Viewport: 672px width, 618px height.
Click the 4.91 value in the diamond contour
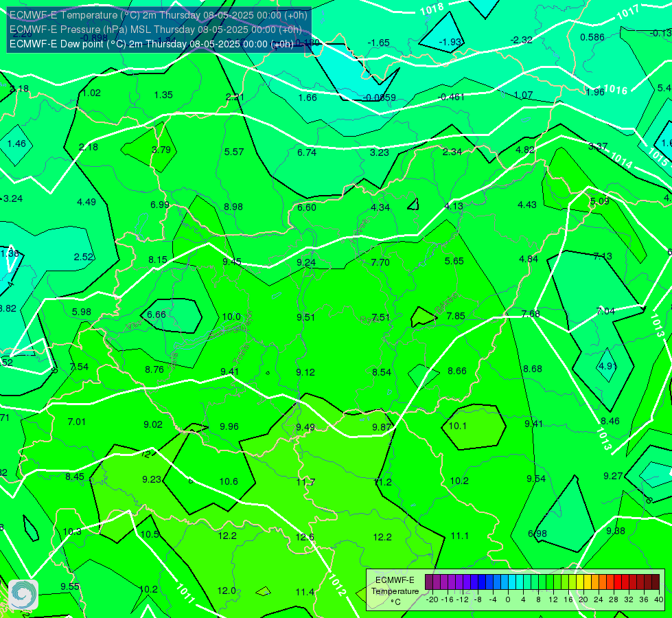click(607, 366)
